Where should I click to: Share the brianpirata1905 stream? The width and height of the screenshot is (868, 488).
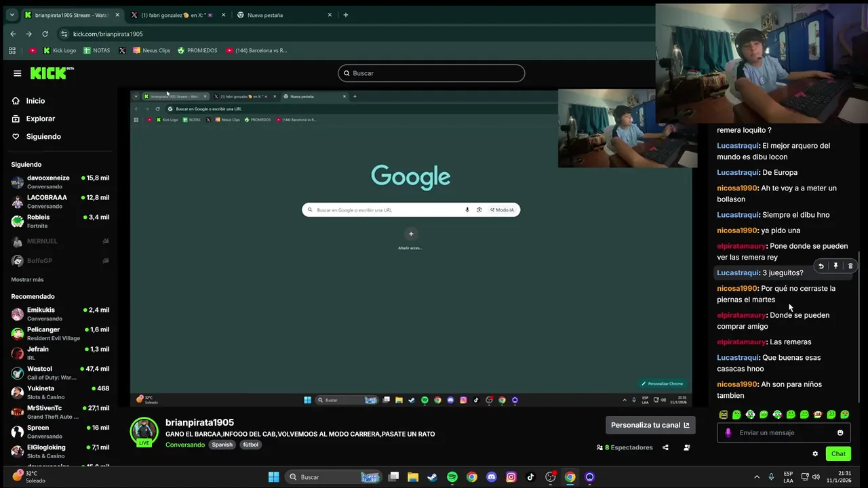point(665,447)
